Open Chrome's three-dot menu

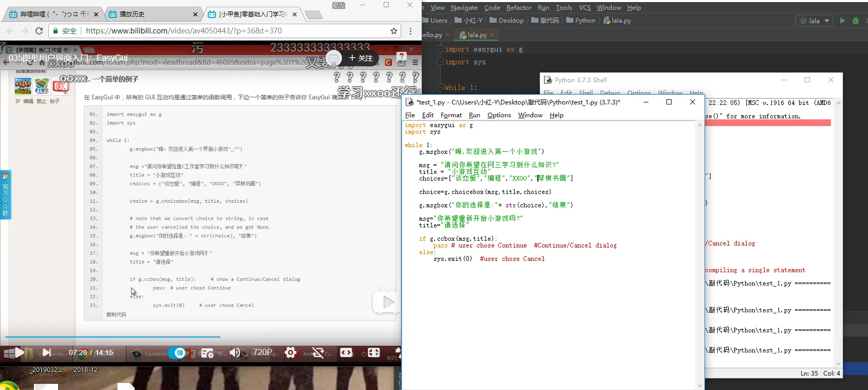click(410, 31)
